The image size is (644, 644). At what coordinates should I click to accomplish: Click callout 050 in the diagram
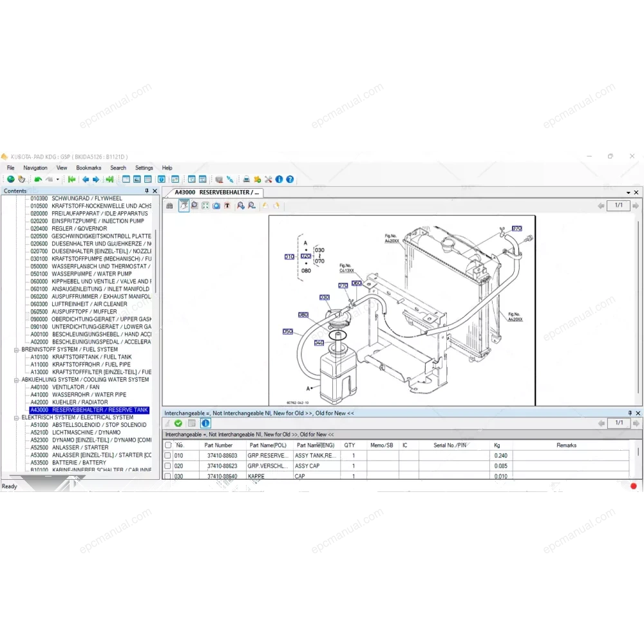tap(288, 331)
